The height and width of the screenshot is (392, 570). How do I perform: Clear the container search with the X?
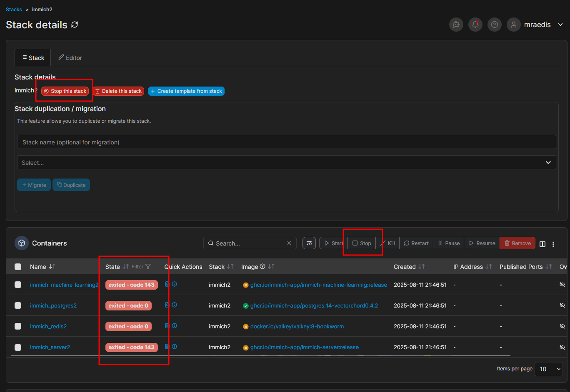(x=289, y=243)
